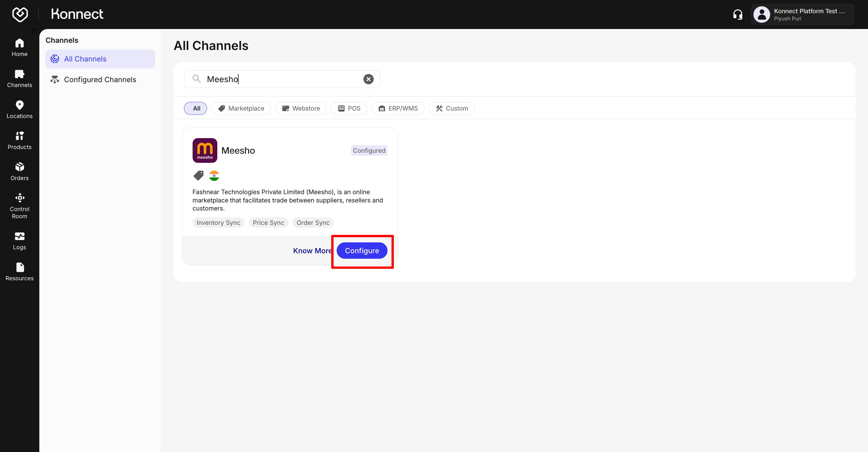Click the marketplace tag icon on Meesho card

pos(198,176)
